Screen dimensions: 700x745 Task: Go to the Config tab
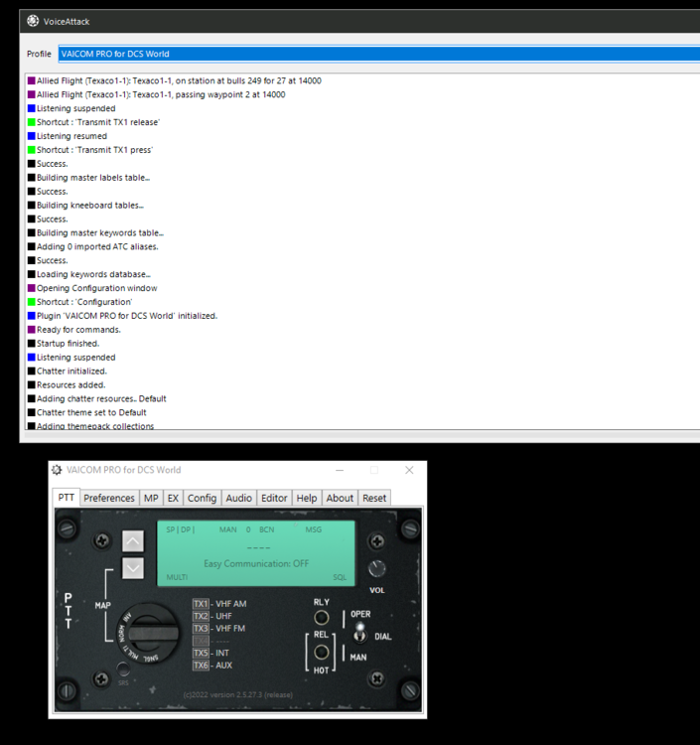[x=202, y=498]
